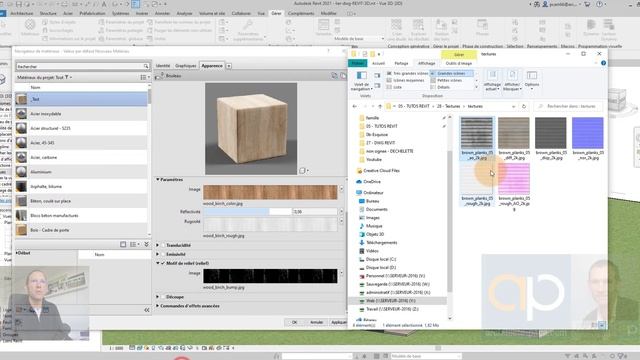Viewport: 640px width, 360px height.
Task: Click the Affichage actuel icon in Explorer
Action: pyautogui.click(x=492, y=76)
